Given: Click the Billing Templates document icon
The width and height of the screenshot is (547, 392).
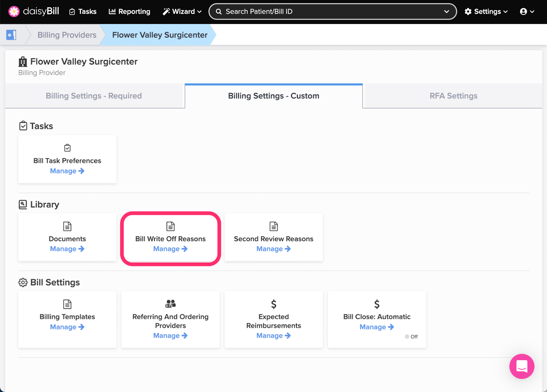Looking at the screenshot, I should pos(67,304).
